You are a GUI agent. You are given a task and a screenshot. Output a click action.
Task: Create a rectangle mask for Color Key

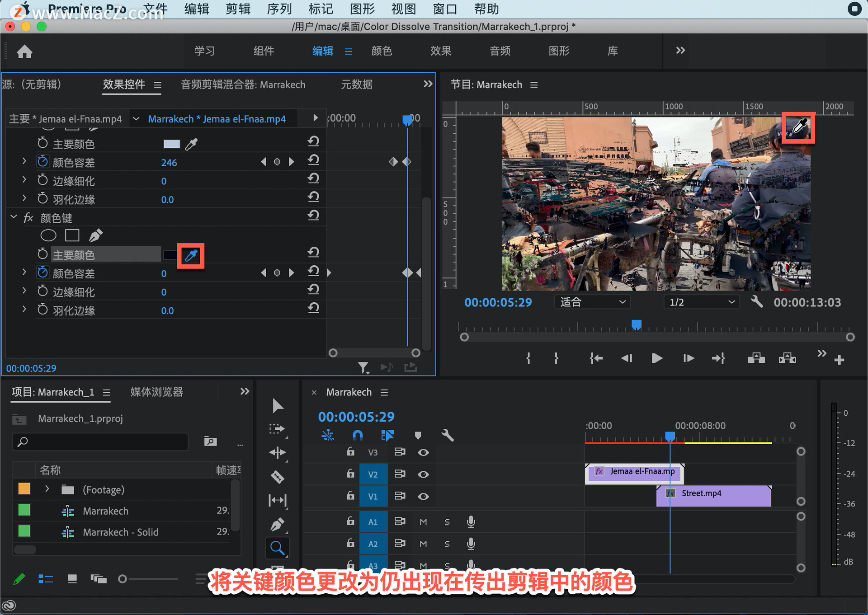(x=72, y=235)
